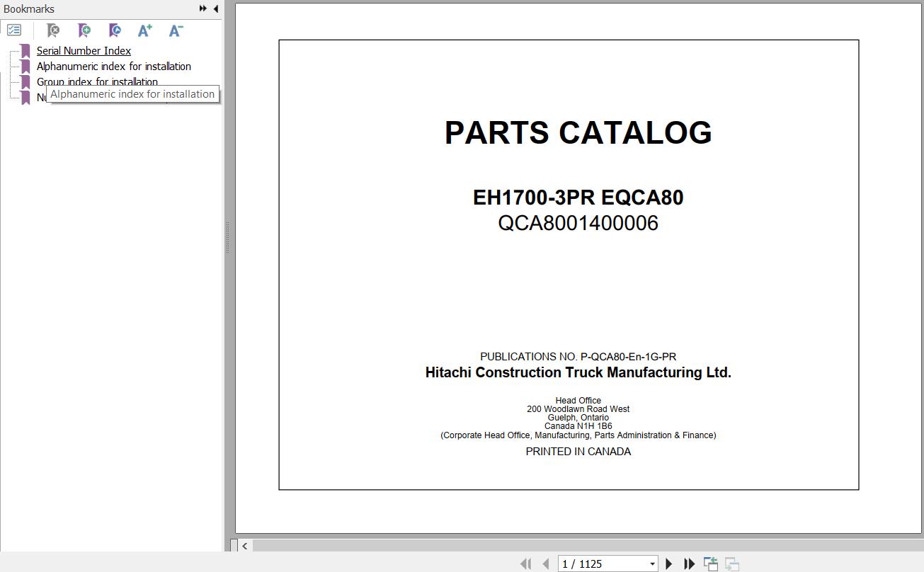Click the Guelph, Ontario text line

[578, 418]
